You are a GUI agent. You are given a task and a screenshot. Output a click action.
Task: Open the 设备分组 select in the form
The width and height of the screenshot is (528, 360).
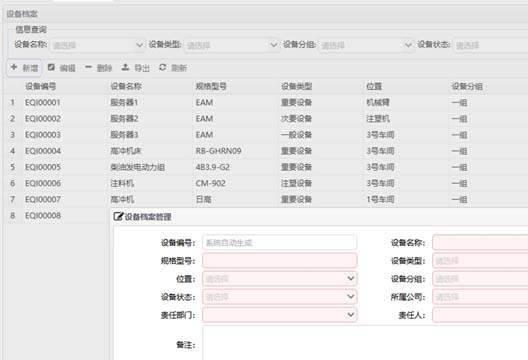pyautogui.click(x=480, y=279)
